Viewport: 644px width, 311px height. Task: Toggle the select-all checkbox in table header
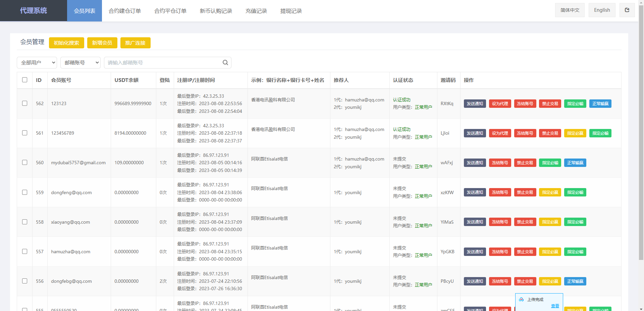(x=25, y=80)
